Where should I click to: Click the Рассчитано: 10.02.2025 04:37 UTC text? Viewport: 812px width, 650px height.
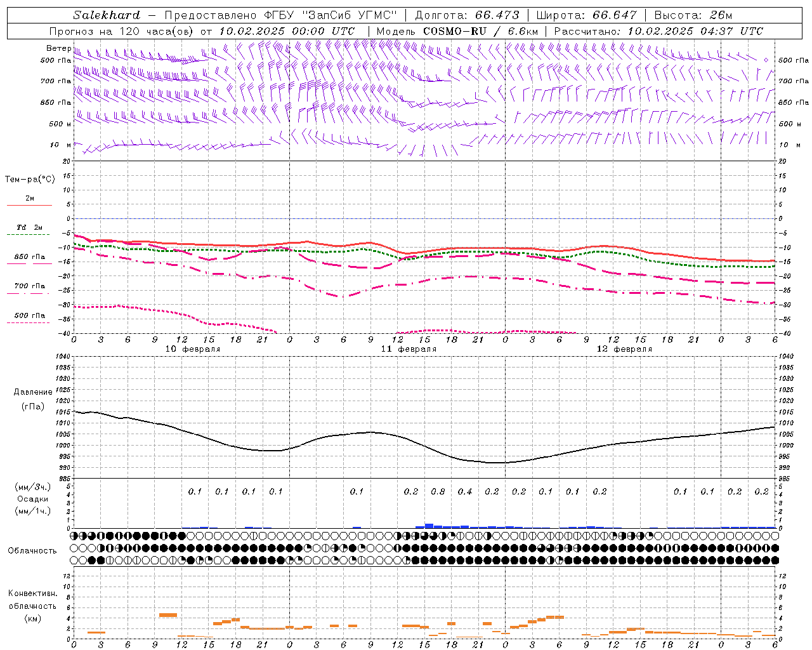[x=658, y=31]
